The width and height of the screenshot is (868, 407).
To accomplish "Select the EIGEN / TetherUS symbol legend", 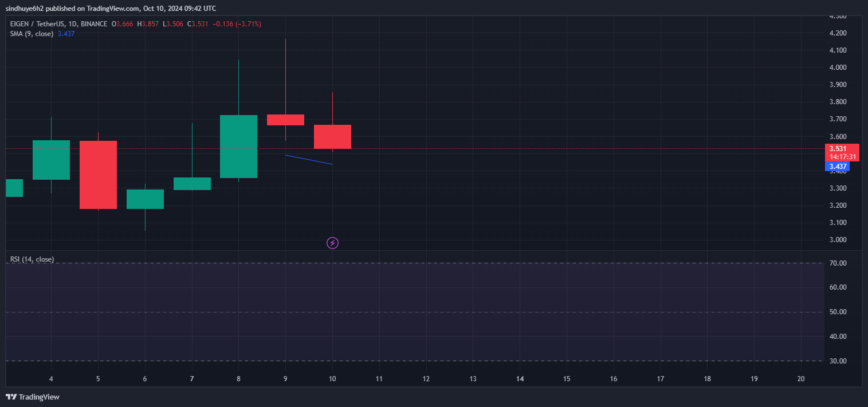I will point(58,24).
